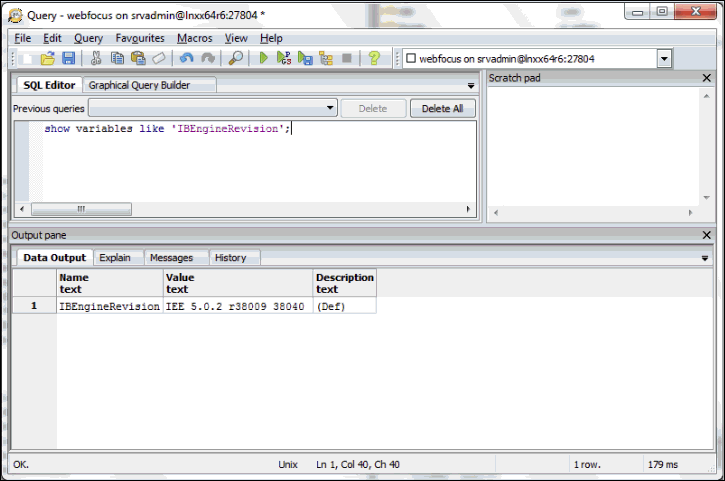The width and height of the screenshot is (725, 481).
Task: Execute the query with green play icon
Action: (264, 58)
